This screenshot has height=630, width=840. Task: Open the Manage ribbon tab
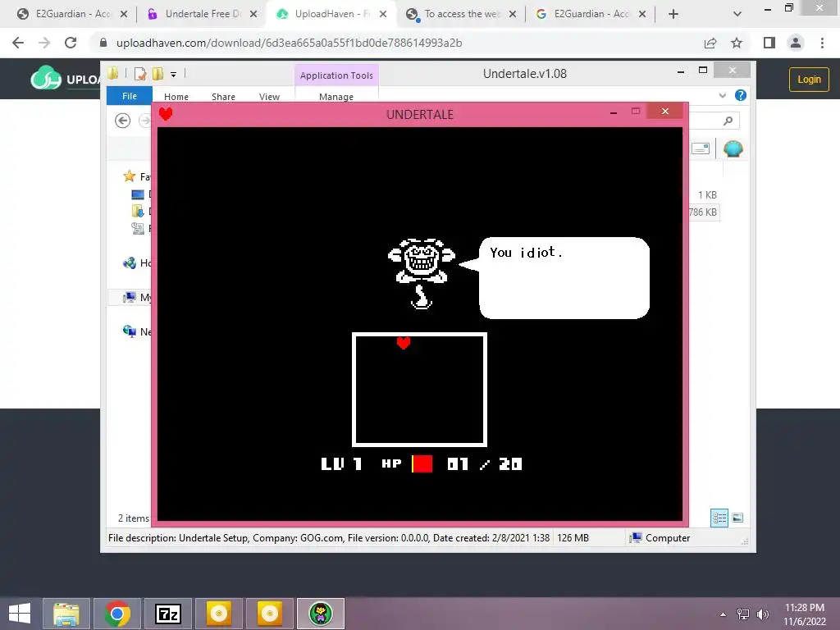pos(336,97)
